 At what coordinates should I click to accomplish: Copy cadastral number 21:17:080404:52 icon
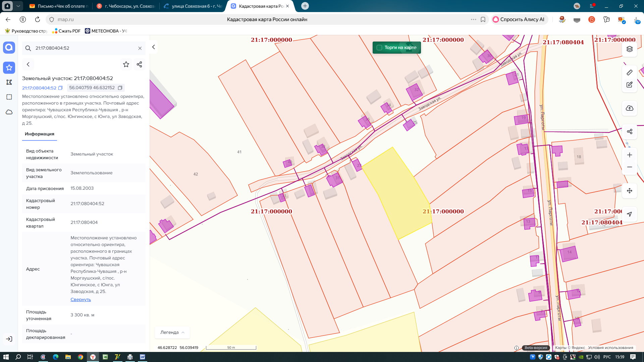(x=60, y=88)
